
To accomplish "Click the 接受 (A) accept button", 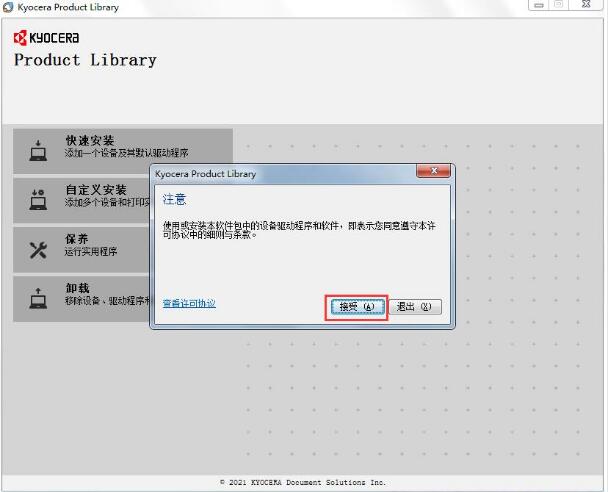I will [357, 307].
